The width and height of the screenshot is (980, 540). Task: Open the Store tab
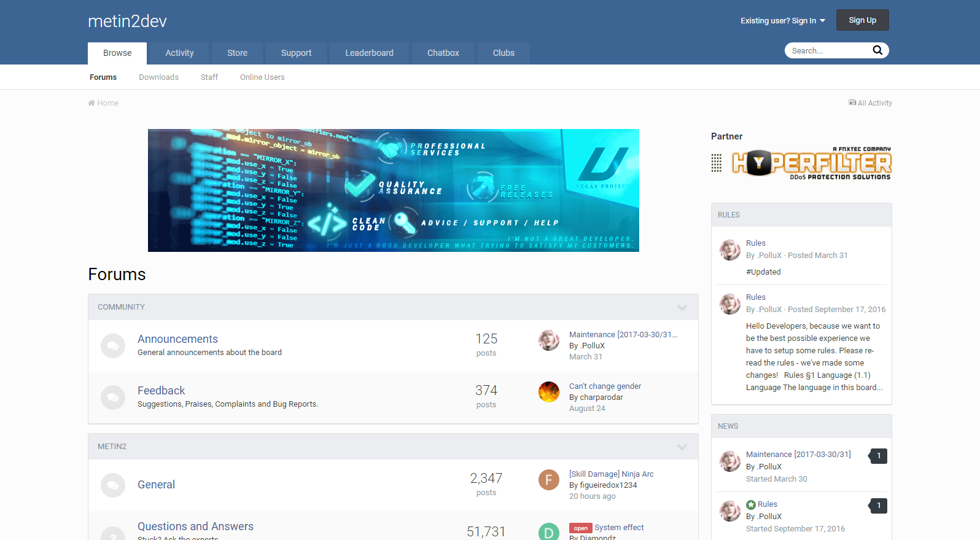tap(237, 53)
